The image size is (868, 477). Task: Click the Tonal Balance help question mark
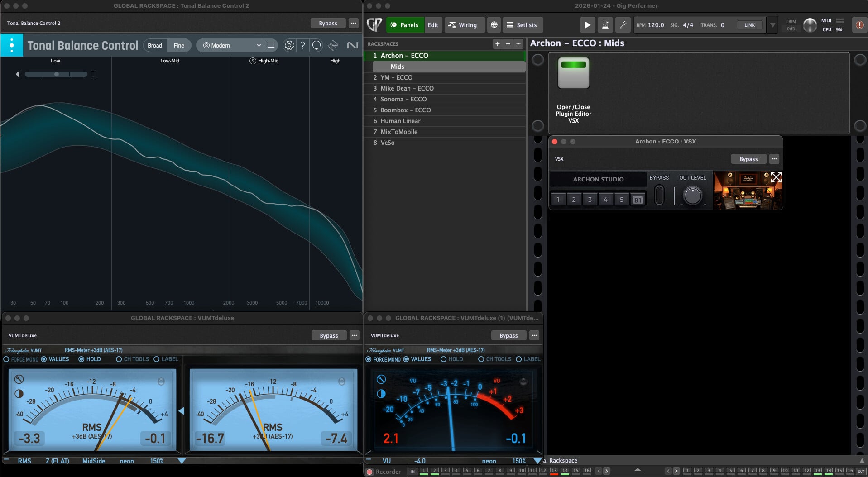tap(303, 45)
